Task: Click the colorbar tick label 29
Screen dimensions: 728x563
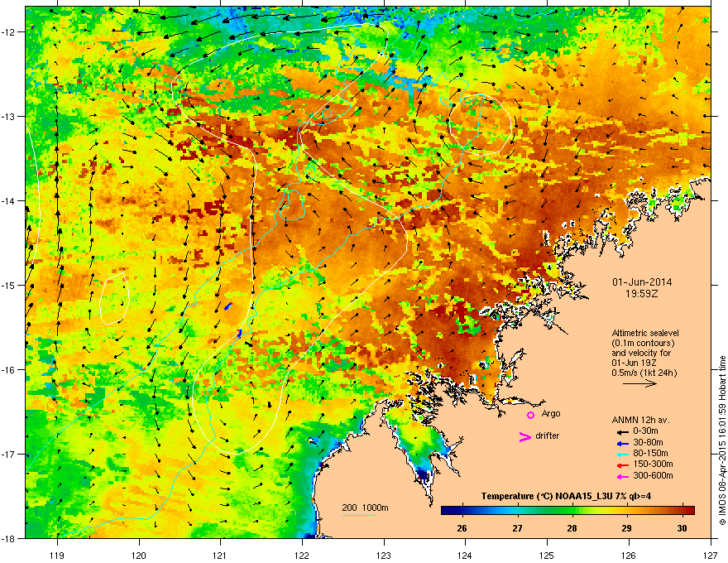Action: click(627, 528)
